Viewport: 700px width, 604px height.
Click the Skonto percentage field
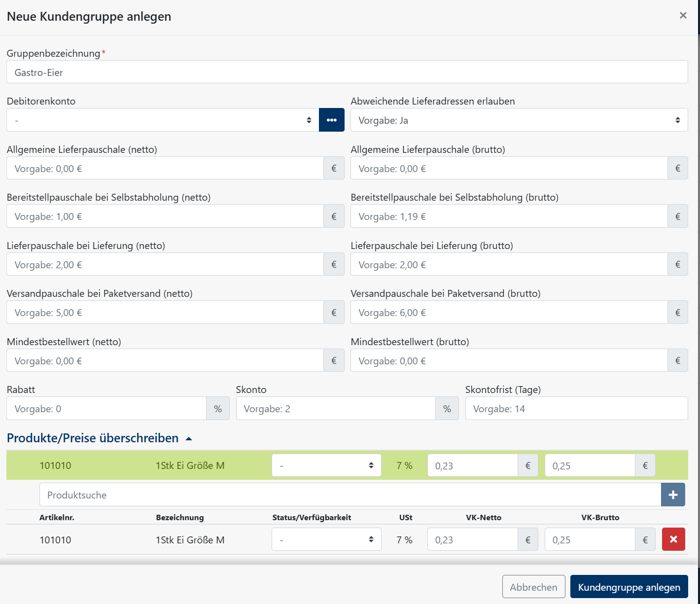pyautogui.click(x=336, y=408)
